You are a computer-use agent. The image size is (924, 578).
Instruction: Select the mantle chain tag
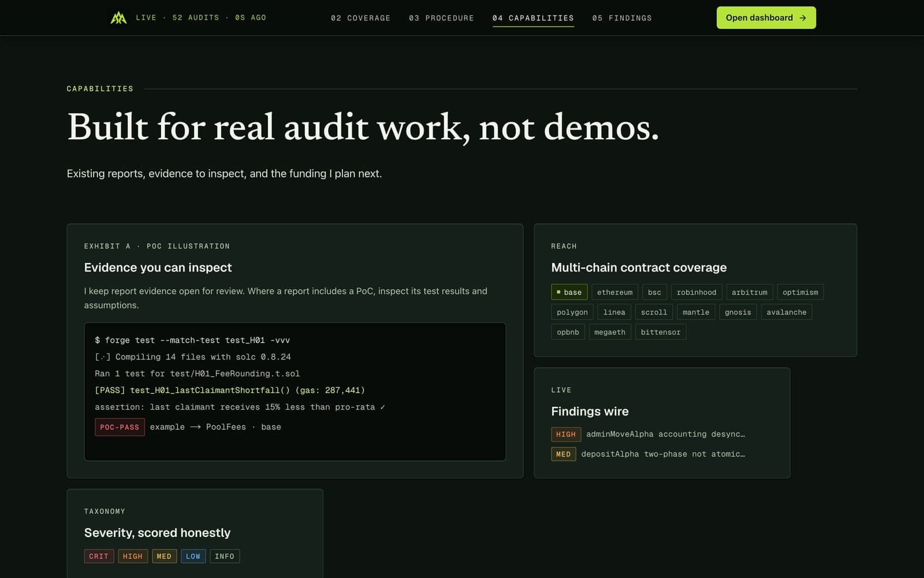click(x=696, y=312)
